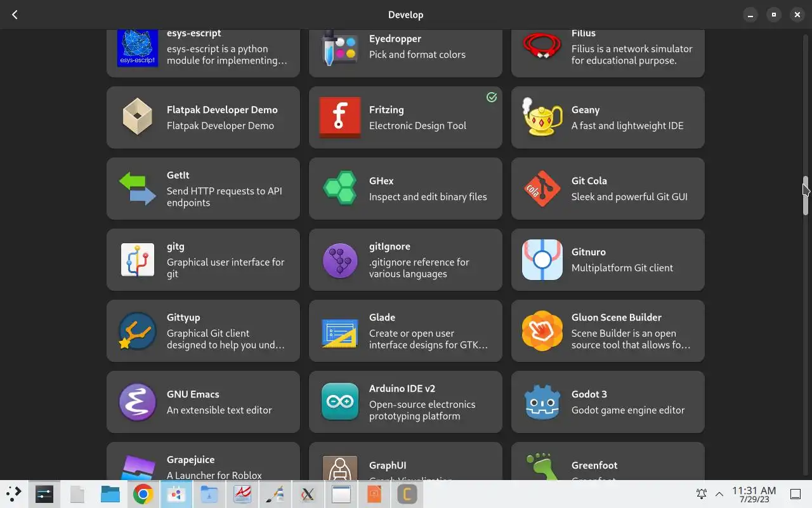812x508 pixels.
Task: Click the GraphUI title text
Action: tap(388, 465)
